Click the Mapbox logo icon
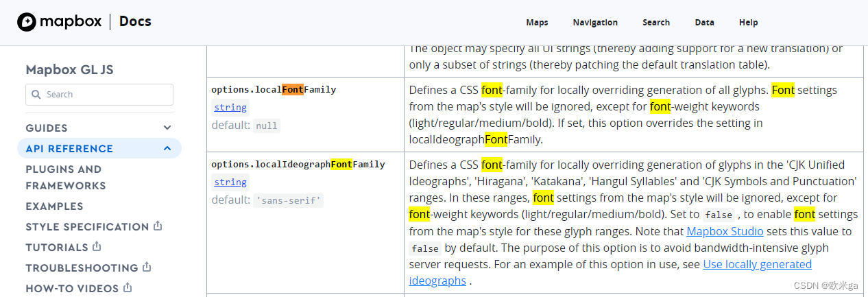Viewport: 868px width, 297px height. (x=27, y=22)
